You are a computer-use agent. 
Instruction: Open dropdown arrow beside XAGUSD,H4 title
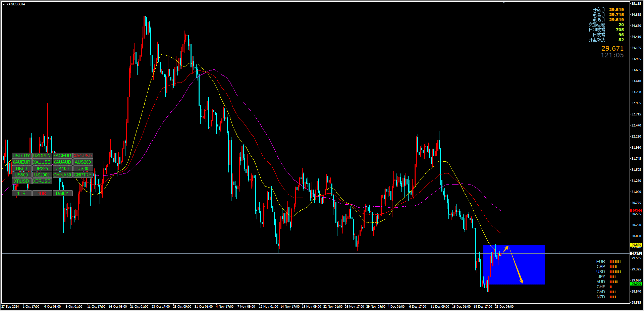pos(4,4)
